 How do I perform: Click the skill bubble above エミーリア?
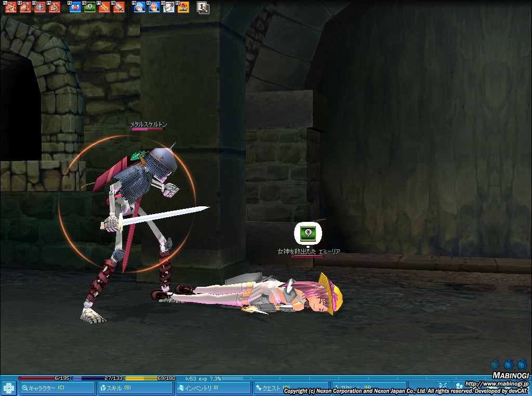click(308, 233)
